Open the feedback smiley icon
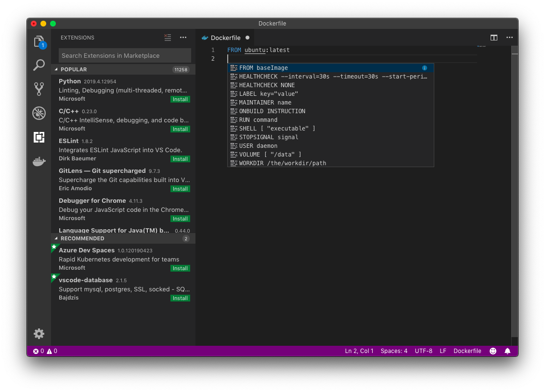This screenshot has height=392, width=545. [493, 351]
